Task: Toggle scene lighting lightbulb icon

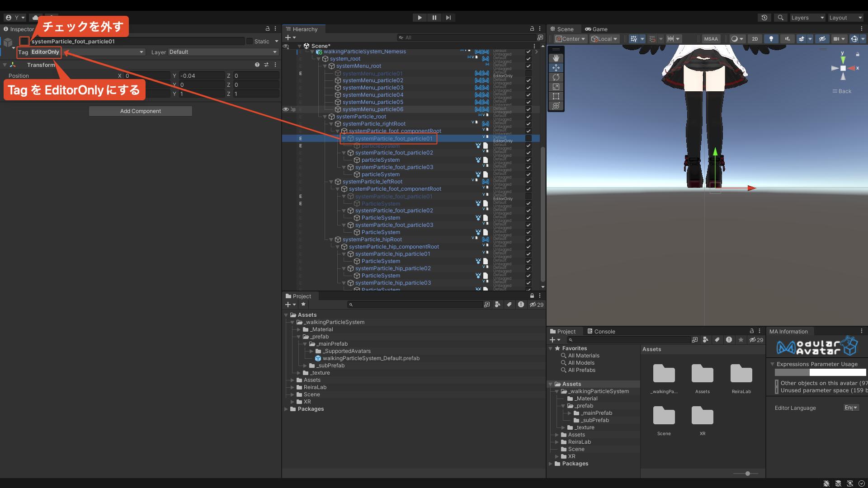Action: (771, 39)
